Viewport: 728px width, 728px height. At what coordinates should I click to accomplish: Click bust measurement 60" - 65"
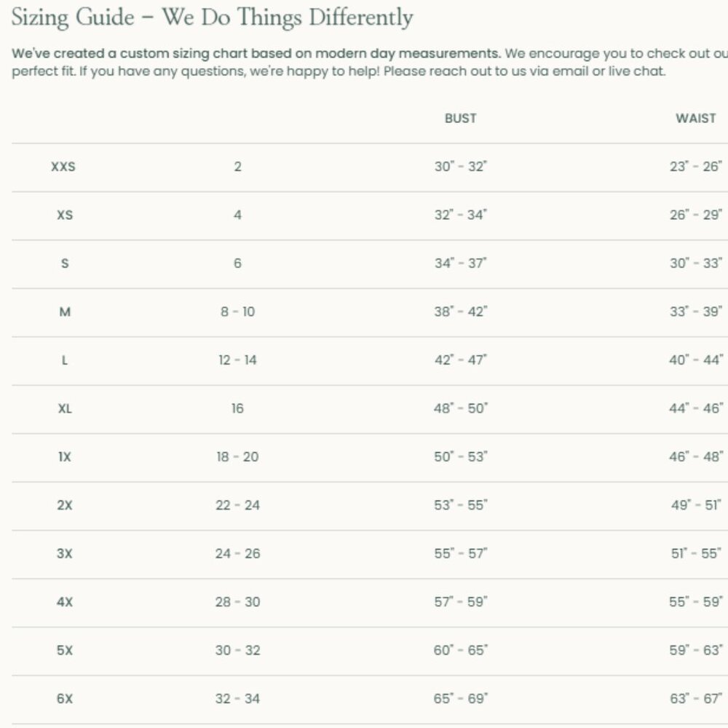tap(460, 650)
